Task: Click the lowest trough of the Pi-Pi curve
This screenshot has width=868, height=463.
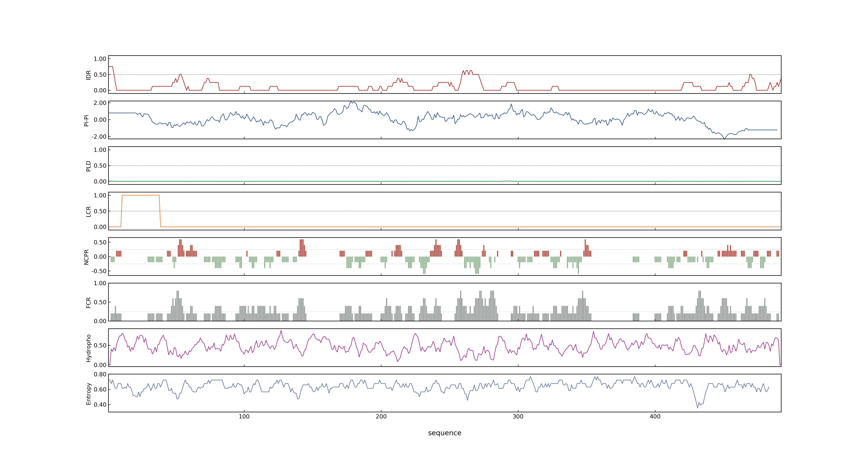Action: coord(724,138)
